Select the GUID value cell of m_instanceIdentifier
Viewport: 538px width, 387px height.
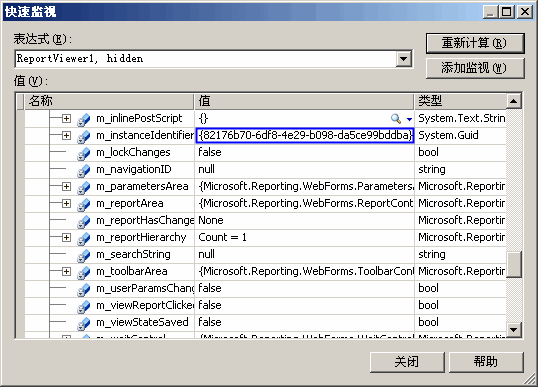pyautogui.click(x=305, y=136)
